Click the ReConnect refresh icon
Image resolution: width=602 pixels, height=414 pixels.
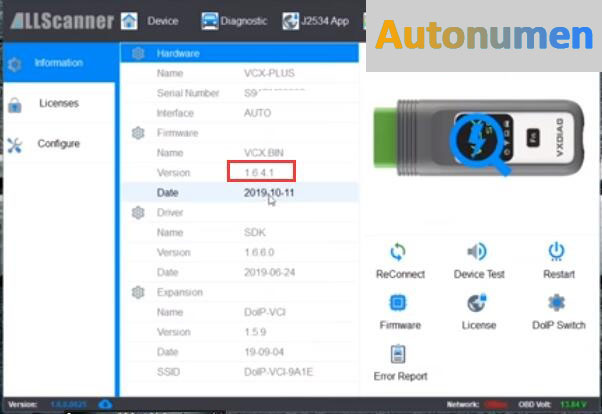pos(398,252)
